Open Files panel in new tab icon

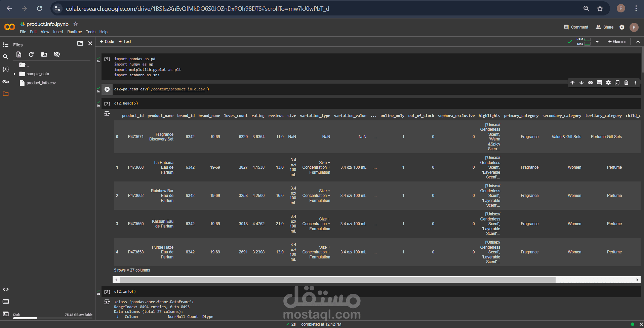coord(80,43)
